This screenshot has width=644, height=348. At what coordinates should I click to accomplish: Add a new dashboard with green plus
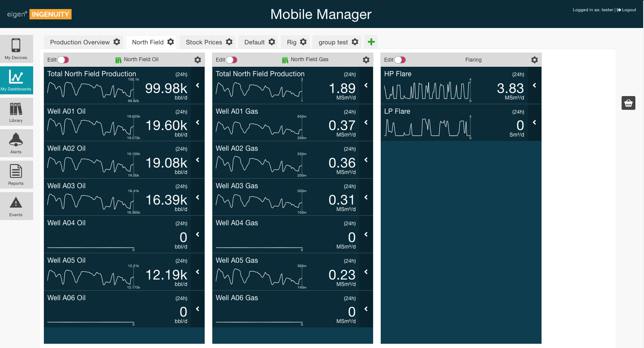click(371, 42)
